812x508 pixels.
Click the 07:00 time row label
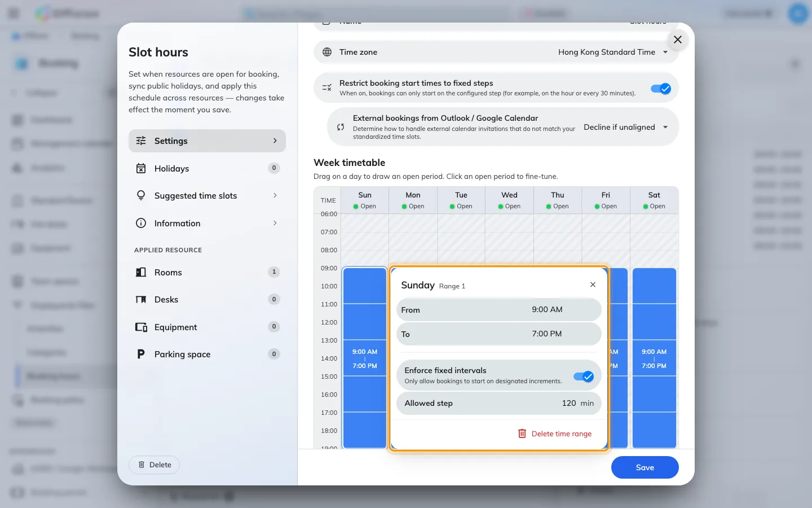tap(329, 232)
